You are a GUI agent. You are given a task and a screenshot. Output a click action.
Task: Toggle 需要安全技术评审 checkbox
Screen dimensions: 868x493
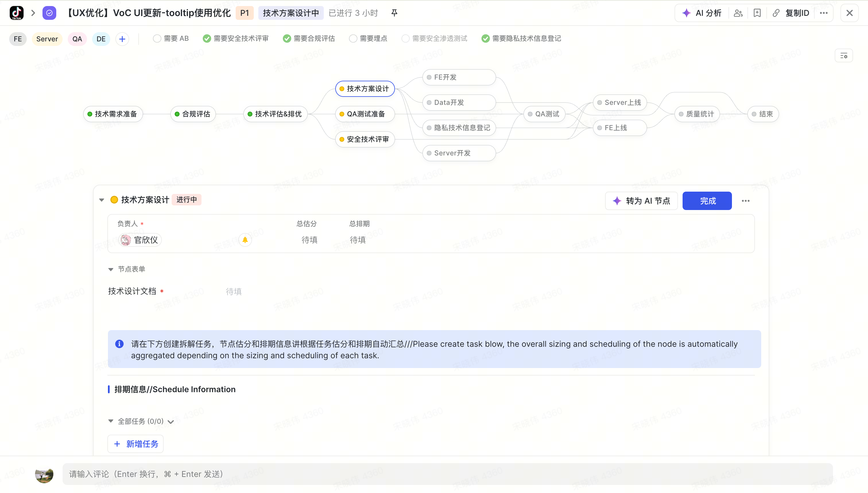207,38
